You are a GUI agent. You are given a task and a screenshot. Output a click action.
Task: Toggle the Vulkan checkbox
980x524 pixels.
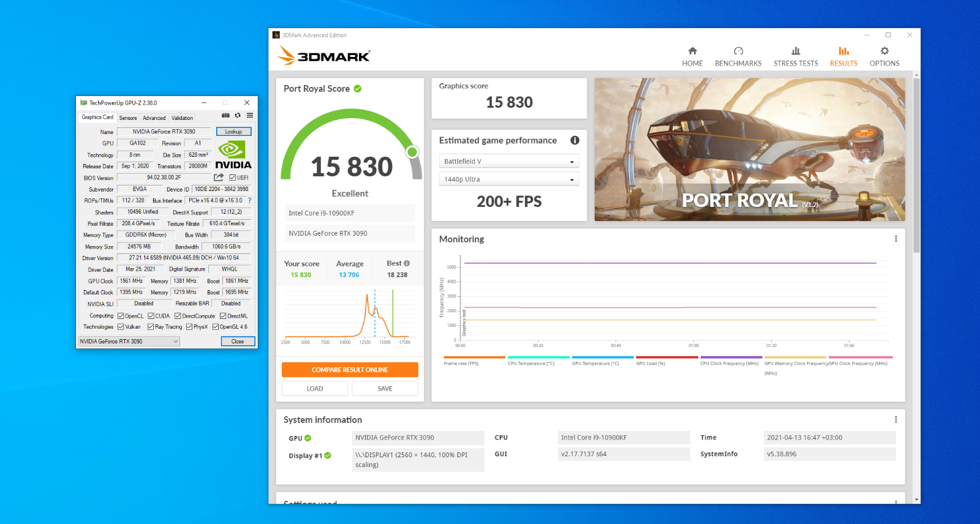(x=121, y=327)
